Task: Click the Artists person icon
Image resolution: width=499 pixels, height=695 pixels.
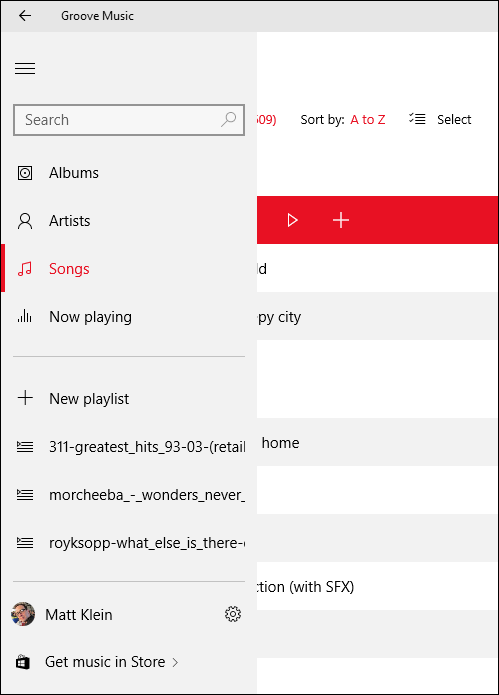Action: (x=25, y=221)
